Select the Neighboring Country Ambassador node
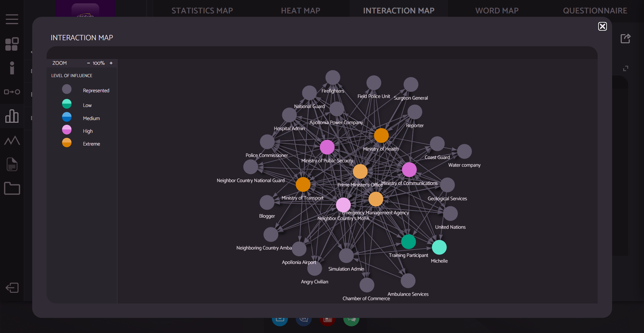This screenshot has height=333, width=644. pos(271,234)
